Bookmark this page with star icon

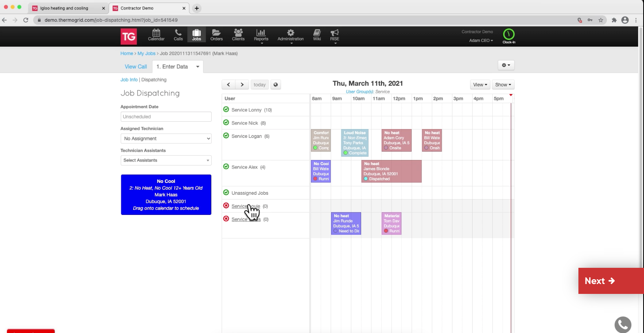tap(601, 20)
